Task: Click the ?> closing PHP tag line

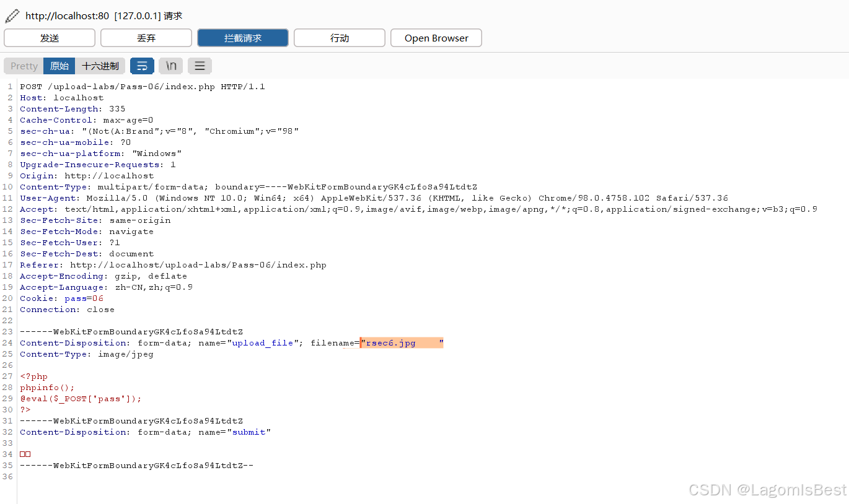Action: pos(25,410)
